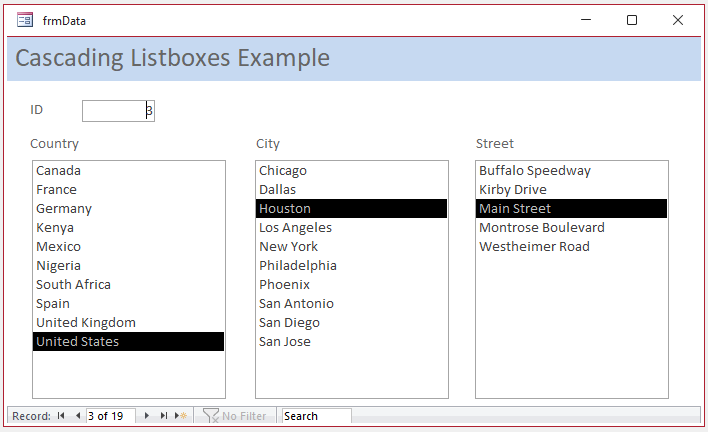Select Mexico in the Country list

[x=128, y=246]
